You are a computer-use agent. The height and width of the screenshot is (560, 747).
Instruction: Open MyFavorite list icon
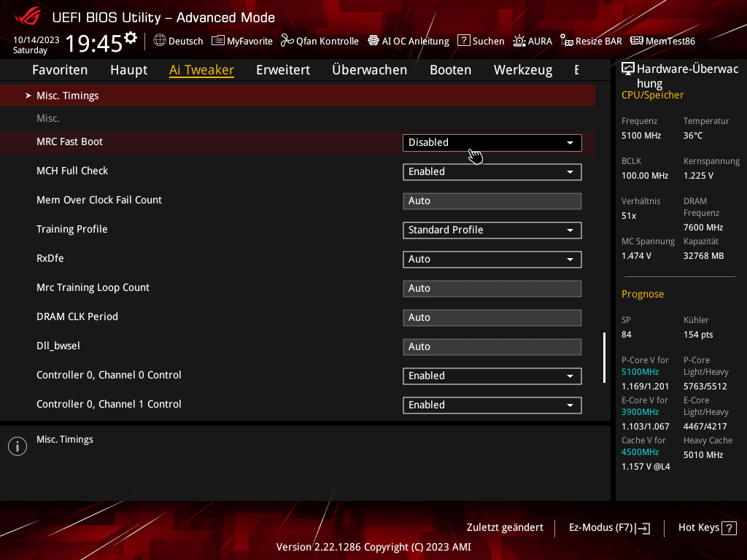click(217, 41)
